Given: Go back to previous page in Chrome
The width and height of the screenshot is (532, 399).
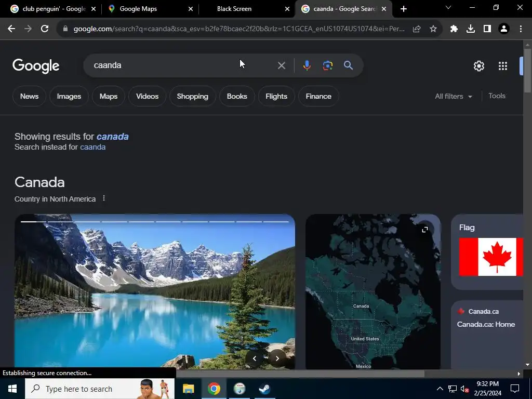Looking at the screenshot, I should [x=11, y=29].
